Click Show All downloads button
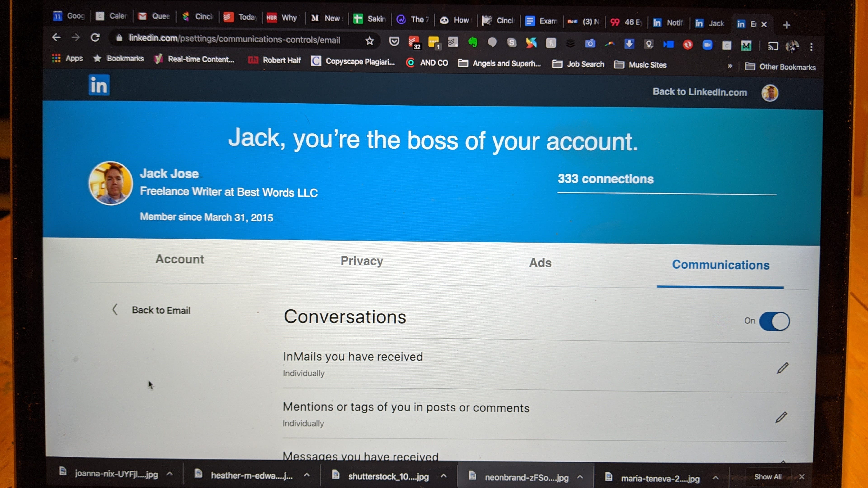This screenshot has height=488, width=868. pyautogui.click(x=768, y=476)
